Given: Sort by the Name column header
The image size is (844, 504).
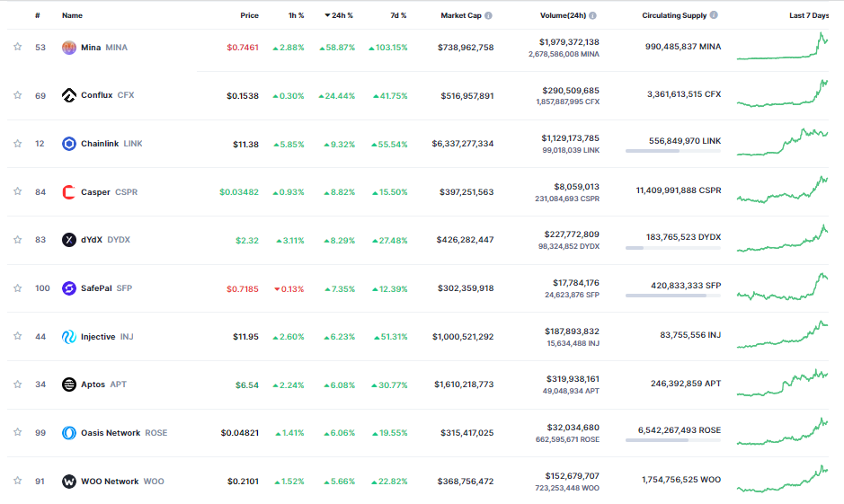Looking at the screenshot, I should pos(72,16).
